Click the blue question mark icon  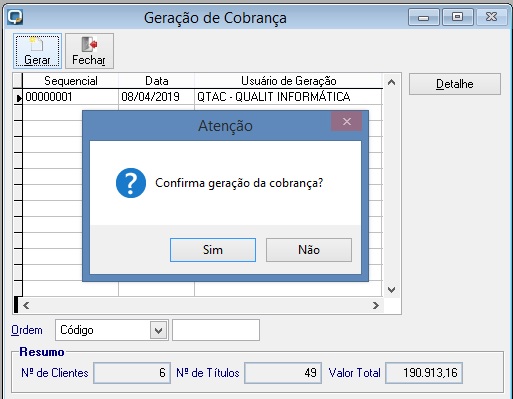click(131, 183)
